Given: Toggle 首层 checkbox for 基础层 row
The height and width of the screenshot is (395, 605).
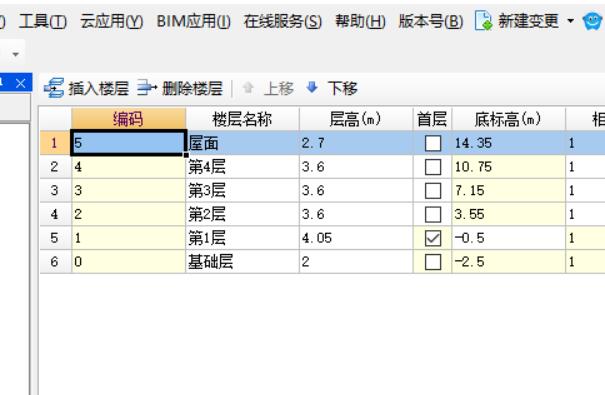Looking at the screenshot, I should (x=433, y=262).
